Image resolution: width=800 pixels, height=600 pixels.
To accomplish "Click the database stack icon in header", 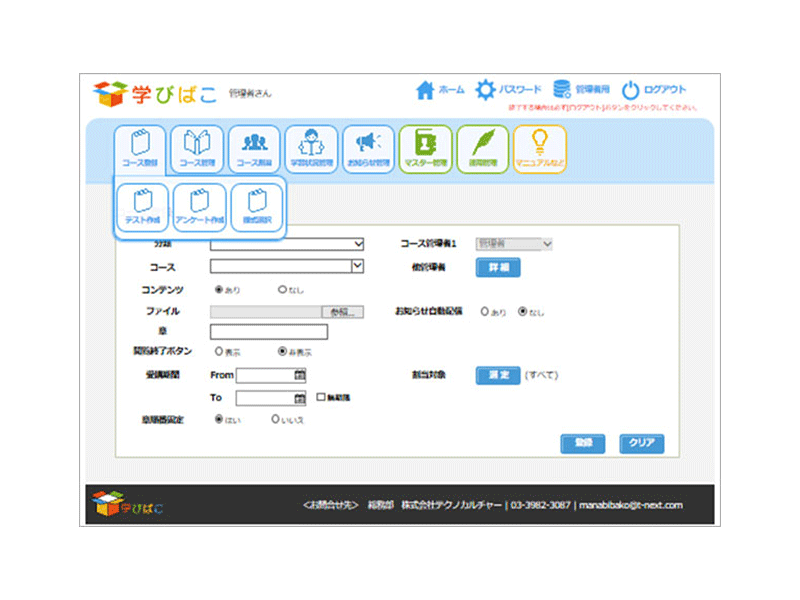I will 562,89.
